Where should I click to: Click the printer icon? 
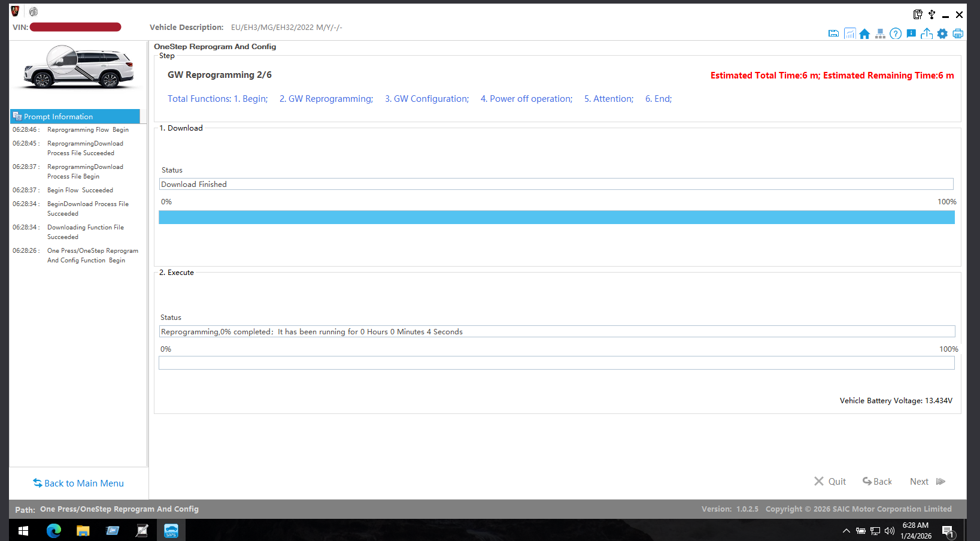pyautogui.click(x=958, y=34)
